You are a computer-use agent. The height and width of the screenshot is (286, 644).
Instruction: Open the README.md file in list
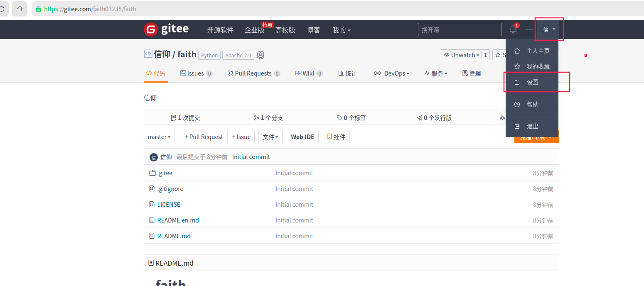pyautogui.click(x=174, y=236)
